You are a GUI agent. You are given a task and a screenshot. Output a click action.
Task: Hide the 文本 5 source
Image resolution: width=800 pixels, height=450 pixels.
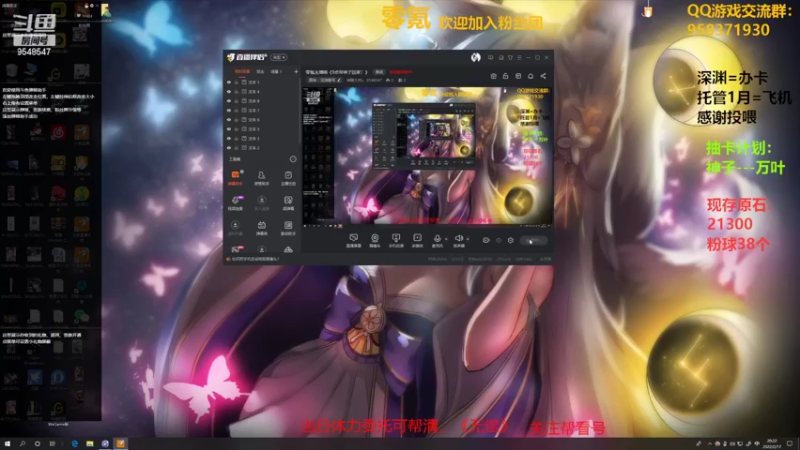pos(229,129)
